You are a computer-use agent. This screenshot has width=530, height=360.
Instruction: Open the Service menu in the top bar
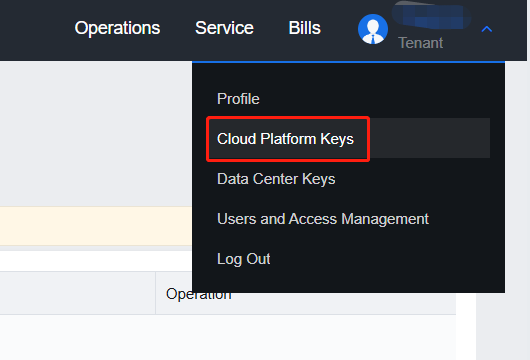click(x=224, y=28)
